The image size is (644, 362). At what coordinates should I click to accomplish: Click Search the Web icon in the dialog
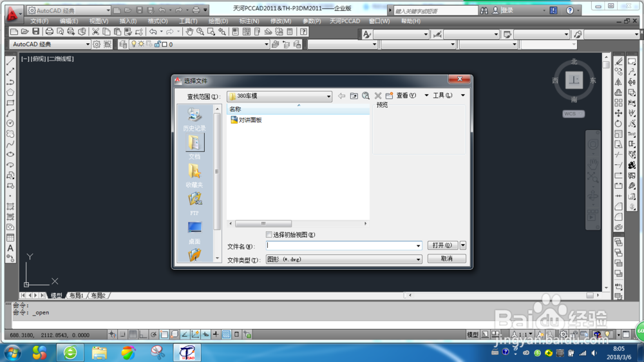(366, 96)
